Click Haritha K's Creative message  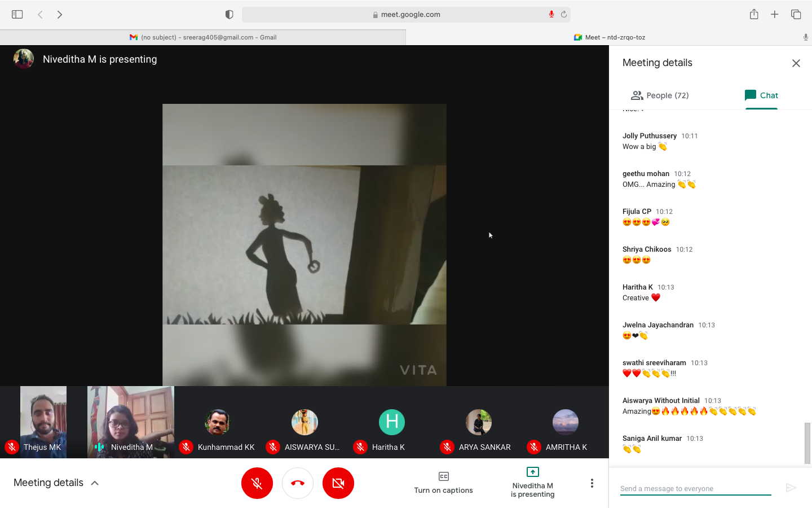[x=641, y=298]
